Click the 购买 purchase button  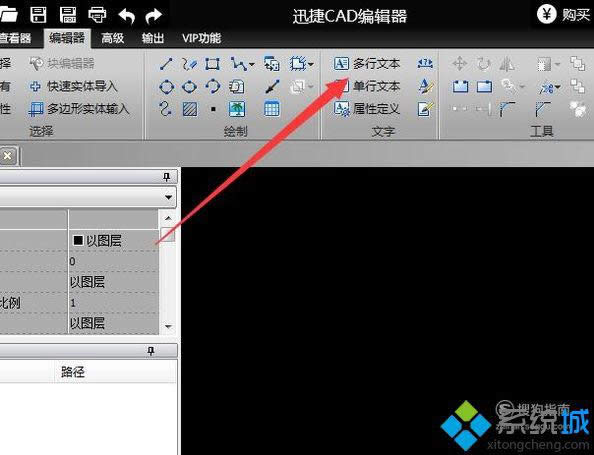pos(564,15)
